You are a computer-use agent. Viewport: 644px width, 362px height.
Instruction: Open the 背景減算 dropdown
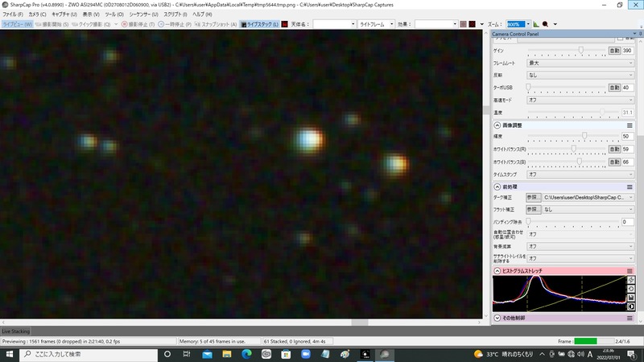pyautogui.click(x=580, y=246)
